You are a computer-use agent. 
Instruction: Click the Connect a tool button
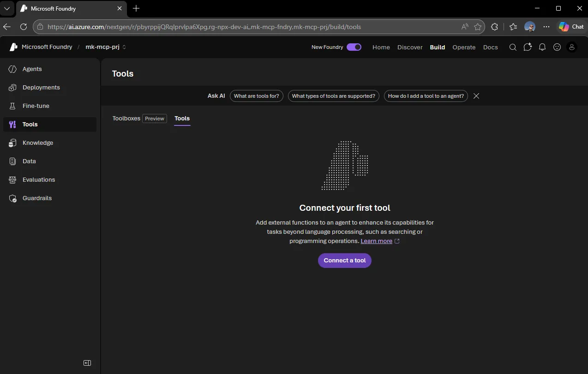click(345, 261)
